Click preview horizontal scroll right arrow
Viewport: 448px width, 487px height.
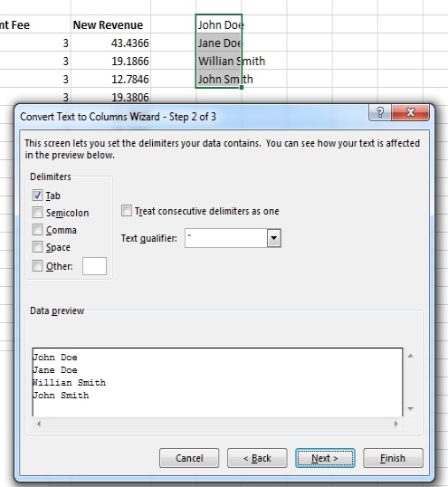pyautogui.click(x=396, y=424)
